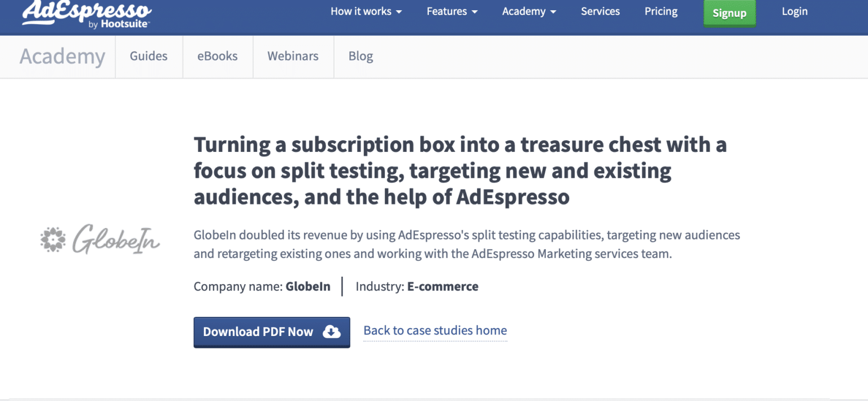868x401 pixels.
Task: Open the eBooks section
Action: [x=217, y=56]
